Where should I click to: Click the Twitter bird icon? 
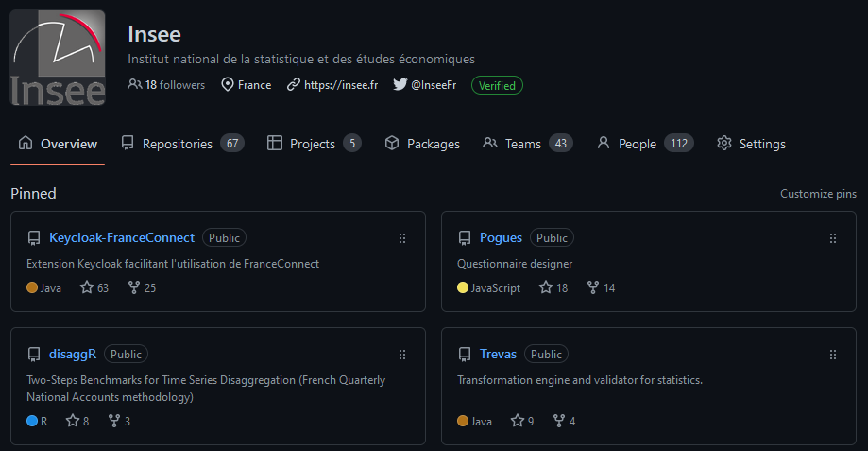[400, 85]
